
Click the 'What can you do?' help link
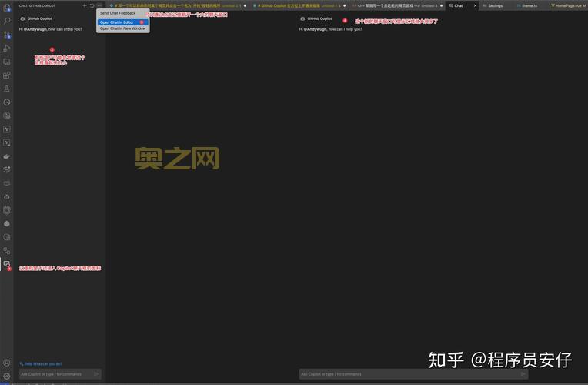41,363
